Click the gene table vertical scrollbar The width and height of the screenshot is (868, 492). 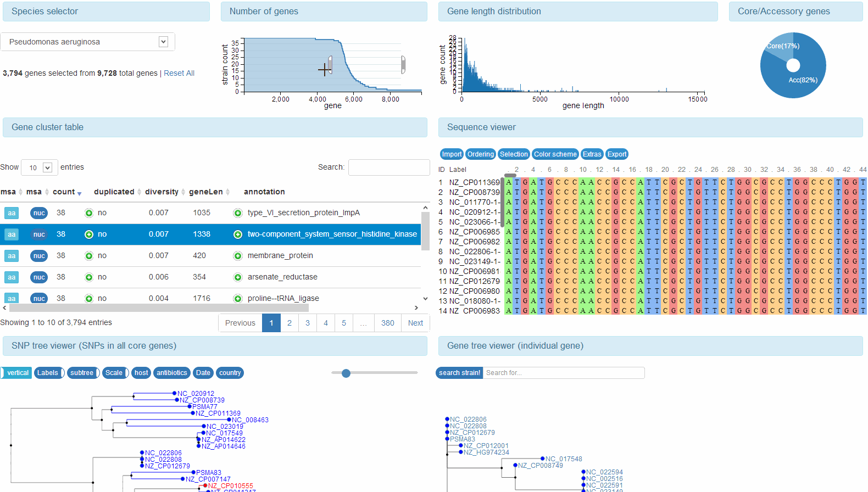point(425,231)
